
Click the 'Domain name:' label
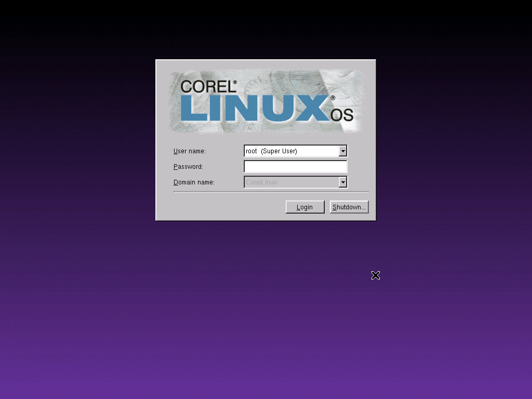194,182
